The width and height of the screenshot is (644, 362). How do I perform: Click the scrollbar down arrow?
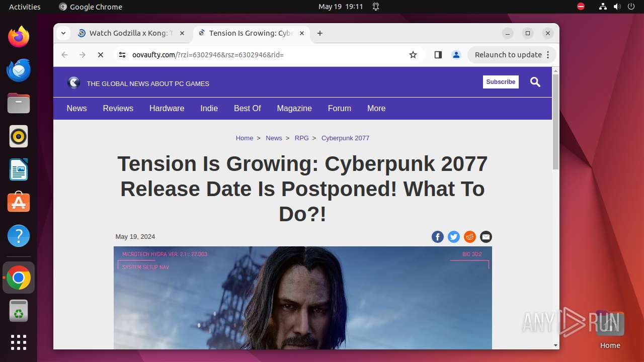[x=555, y=346]
